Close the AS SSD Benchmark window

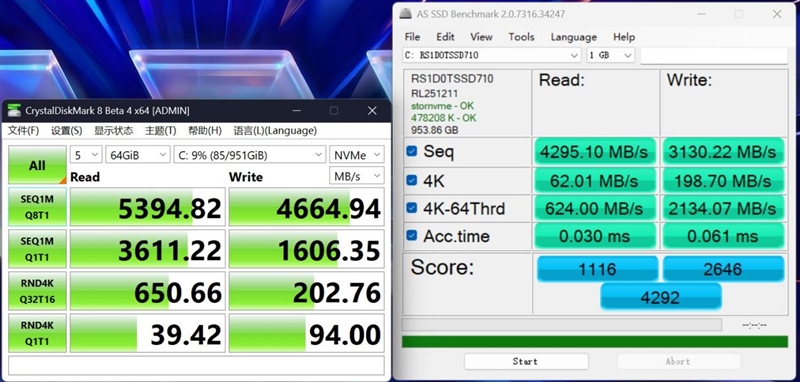[x=777, y=14]
